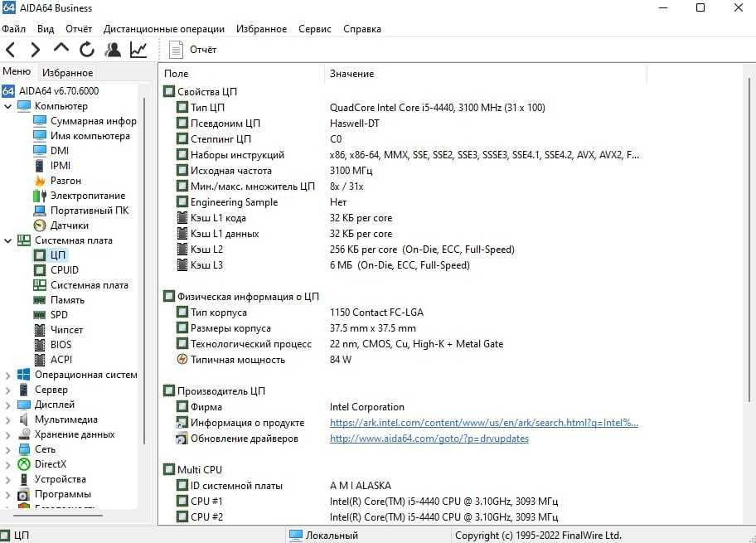Image resolution: width=756 pixels, height=543 pixels.
Task: Open the Справка menu
Action: tap(362, 29)
